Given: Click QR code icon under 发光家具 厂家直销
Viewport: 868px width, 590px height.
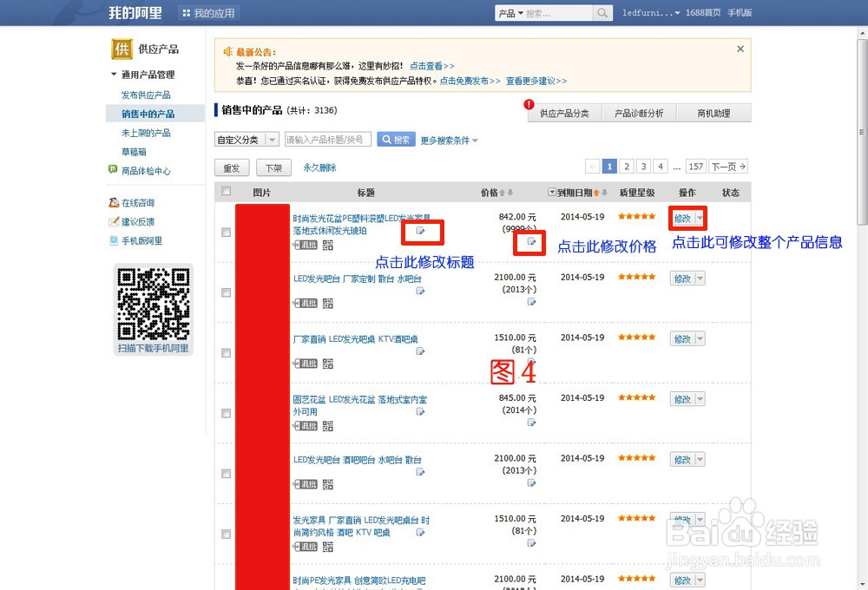Looking at the screenshot, I should click(x=328, y=547).
